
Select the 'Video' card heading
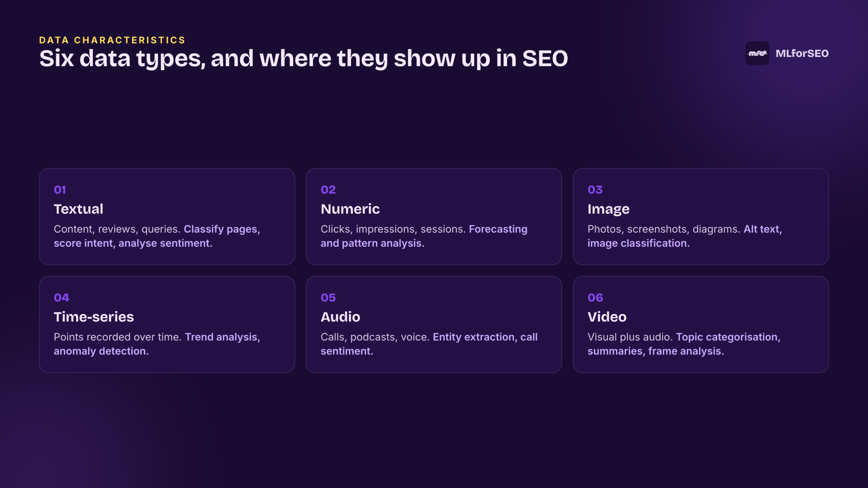[x=607, y=317]
